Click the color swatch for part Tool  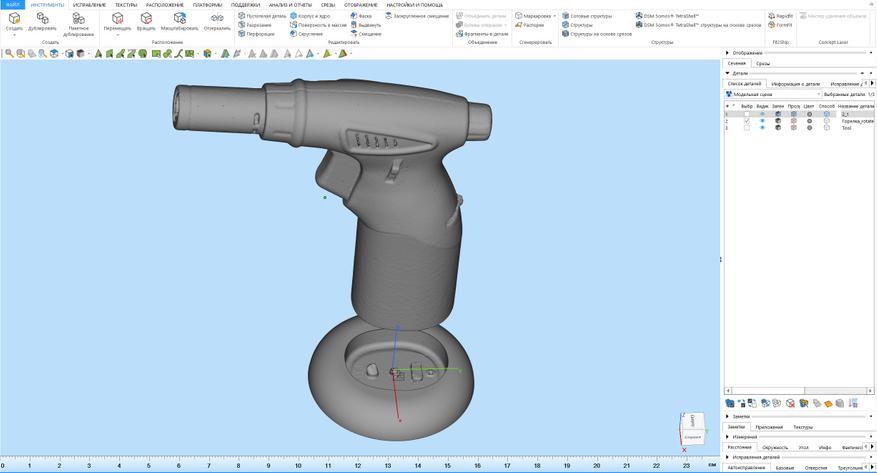tap(809, 128)
